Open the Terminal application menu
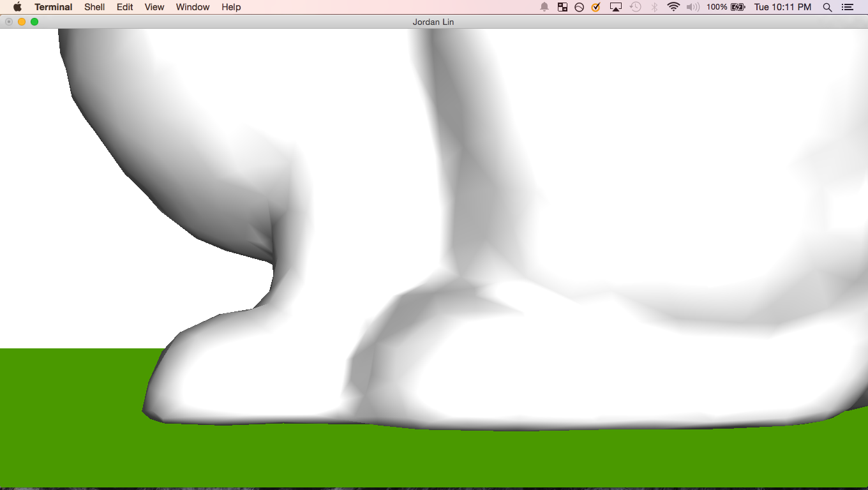The height and width of the screenshot is (490, 868). (x=54, y=7)
